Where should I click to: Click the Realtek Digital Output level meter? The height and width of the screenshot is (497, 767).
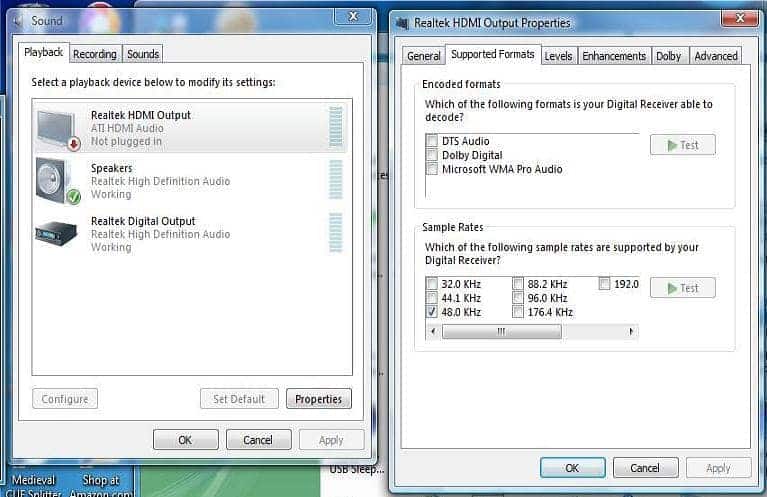[336, 232]
